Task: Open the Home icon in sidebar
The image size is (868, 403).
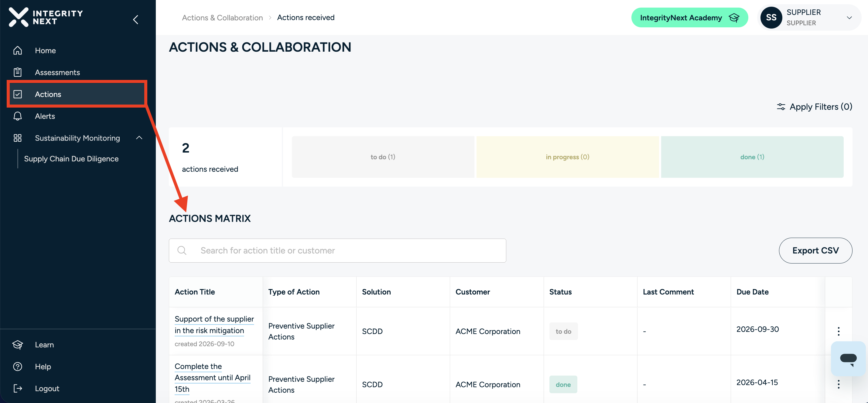Action: point(18,50)
